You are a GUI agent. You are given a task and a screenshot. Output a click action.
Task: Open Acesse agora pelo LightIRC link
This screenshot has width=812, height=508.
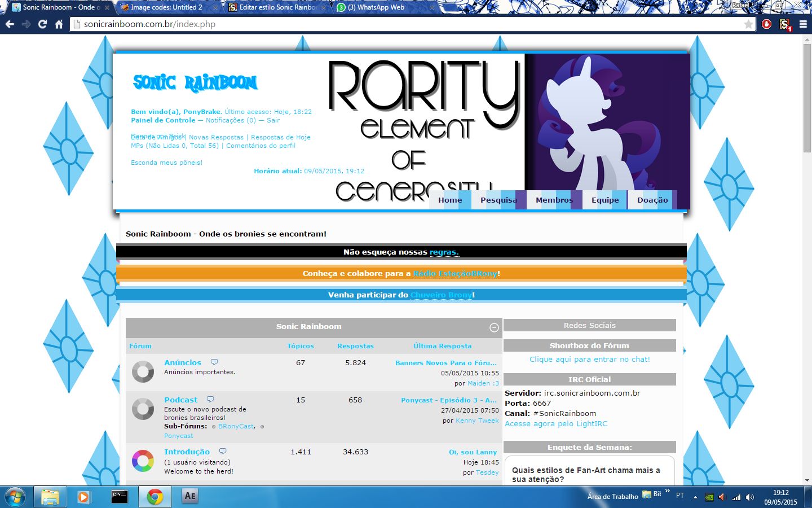556,423
